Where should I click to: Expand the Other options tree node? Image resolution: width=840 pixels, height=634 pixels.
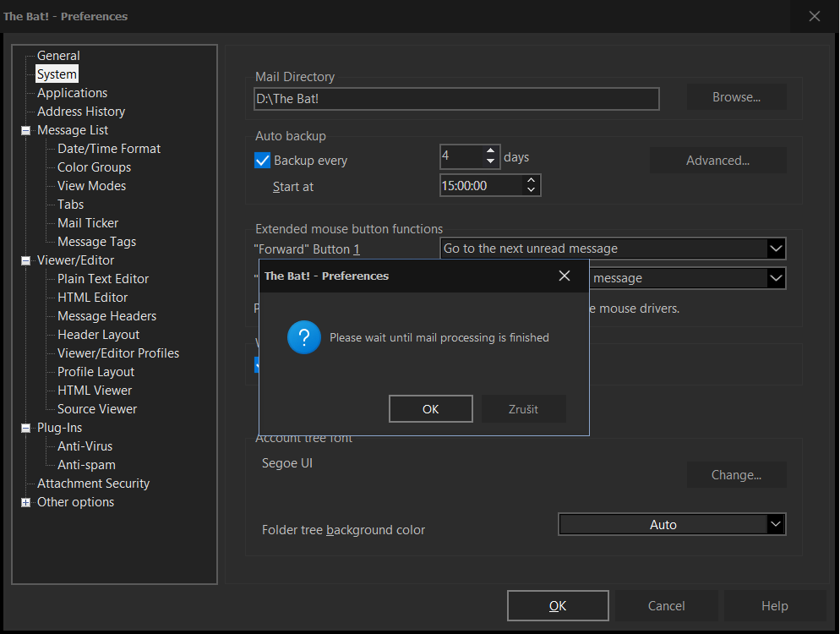[x=25, y=502]
